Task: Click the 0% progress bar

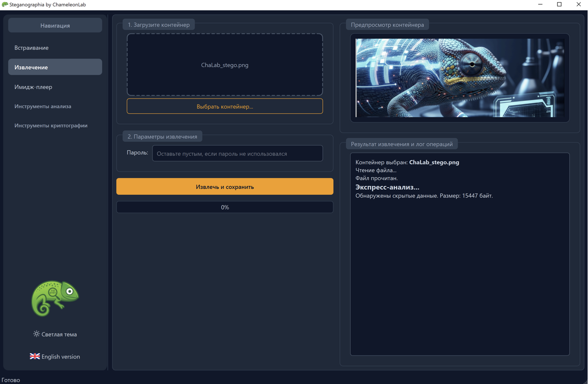Action: [224, 207]
